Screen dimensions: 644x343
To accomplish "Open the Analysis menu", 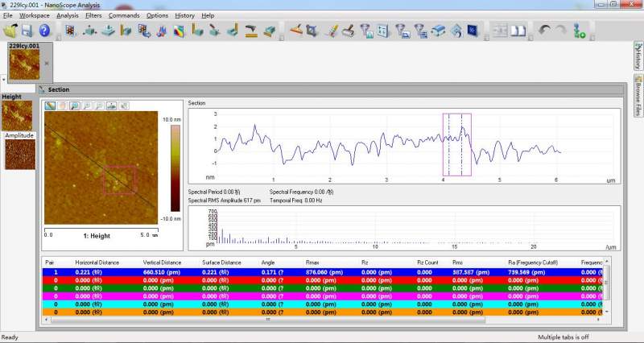I will pos(68,15).
